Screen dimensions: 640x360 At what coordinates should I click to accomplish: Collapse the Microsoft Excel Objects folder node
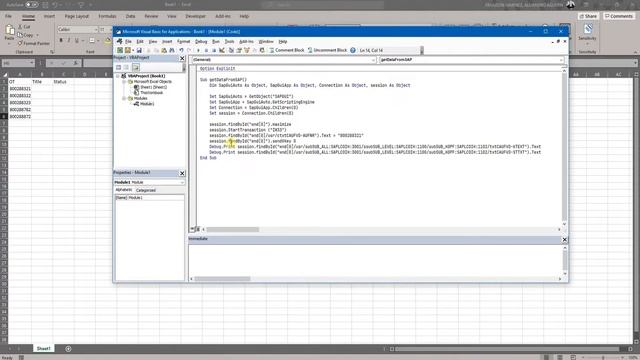tap(124, 82)
